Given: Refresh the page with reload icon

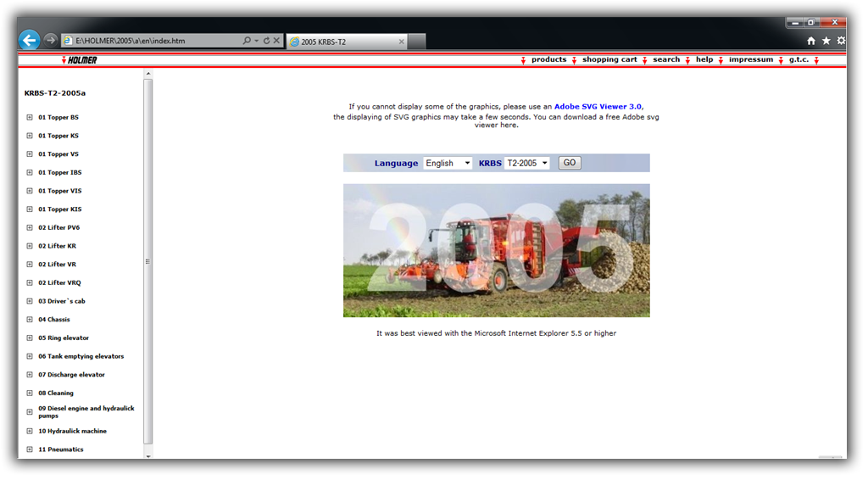Looking at the screenshot, I should [x=266, y=41].
